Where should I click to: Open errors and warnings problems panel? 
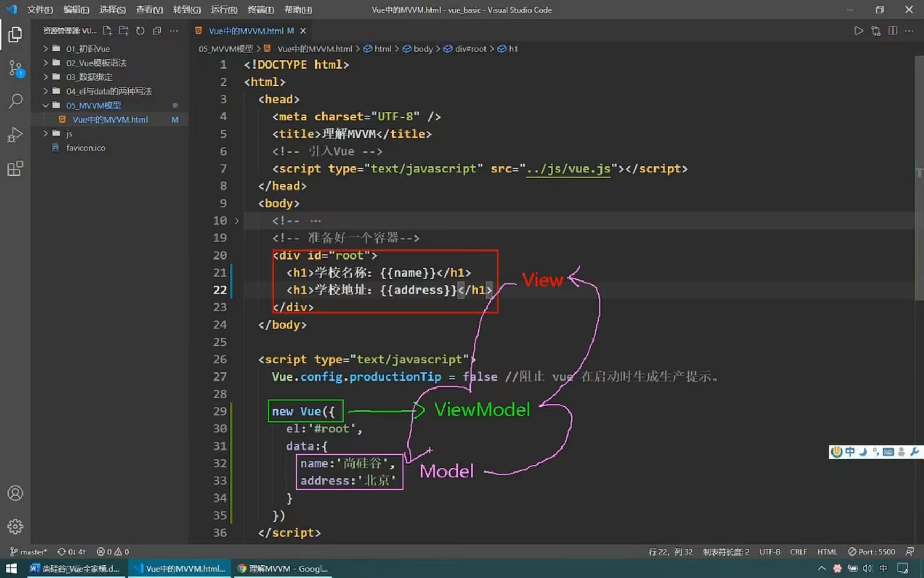point(113,552)
